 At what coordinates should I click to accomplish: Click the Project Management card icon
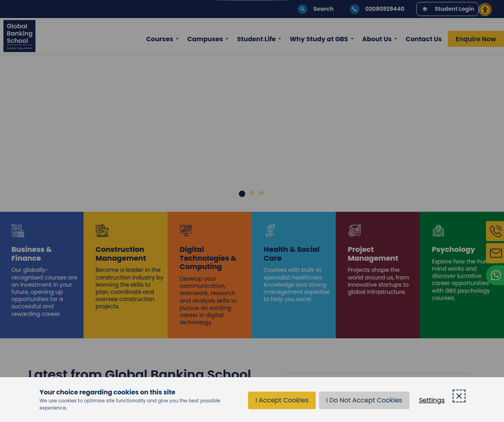pos(355,230)
